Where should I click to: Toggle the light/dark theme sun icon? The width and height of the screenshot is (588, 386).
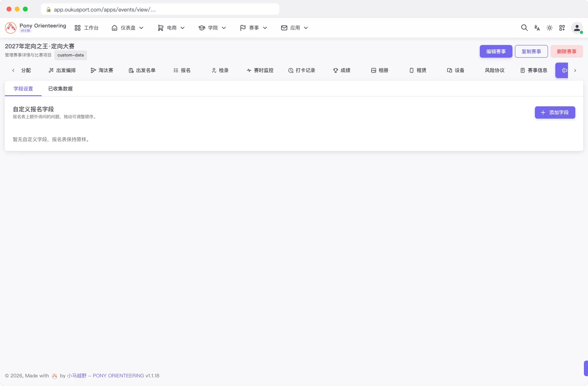(x=549, y=28)
